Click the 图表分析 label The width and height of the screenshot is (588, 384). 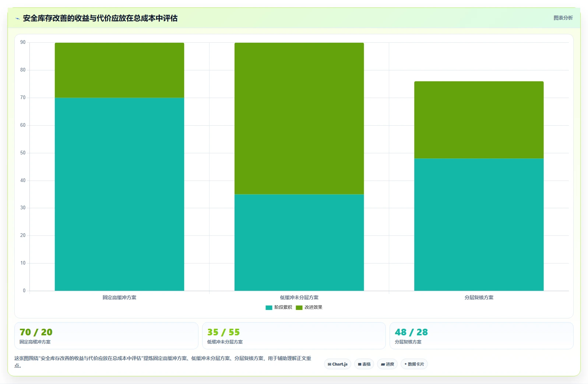click(563, 18)
